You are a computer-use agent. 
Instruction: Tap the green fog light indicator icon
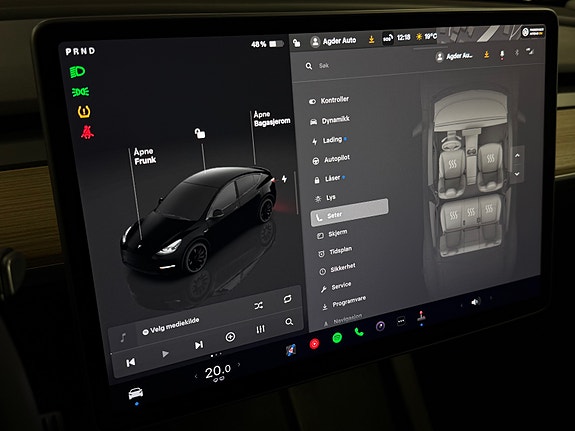80,91
